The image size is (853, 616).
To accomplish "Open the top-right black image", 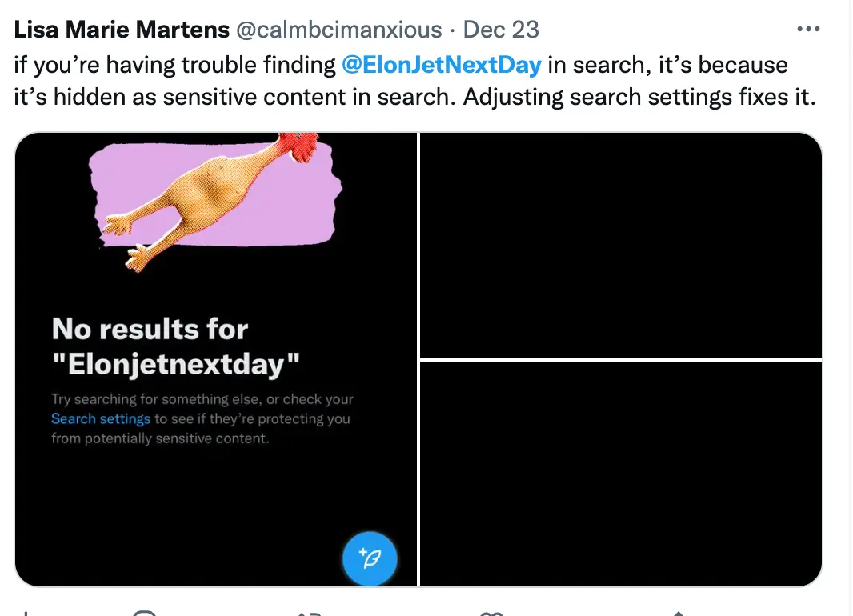I will (621, 245).
